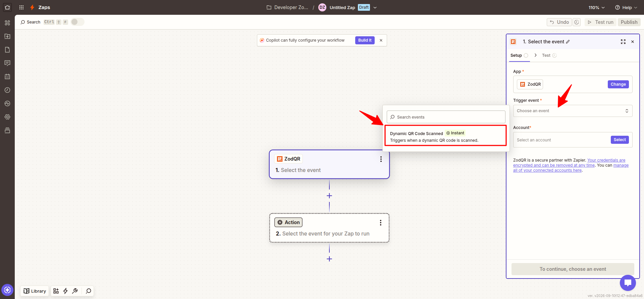Click To continue, choose an event button
Image resolution: width=644 pixels, height=299 pixels.
[573, 269]
